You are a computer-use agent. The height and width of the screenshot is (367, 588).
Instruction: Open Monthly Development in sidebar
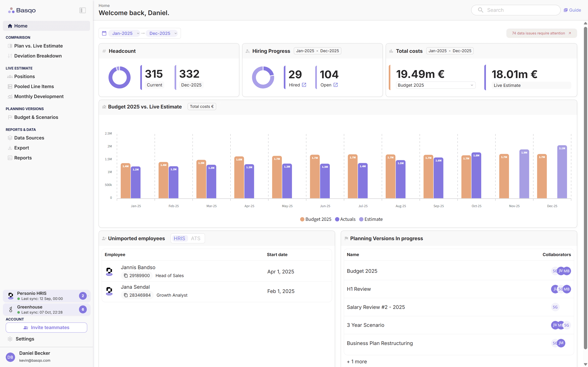tap(39, 96)
